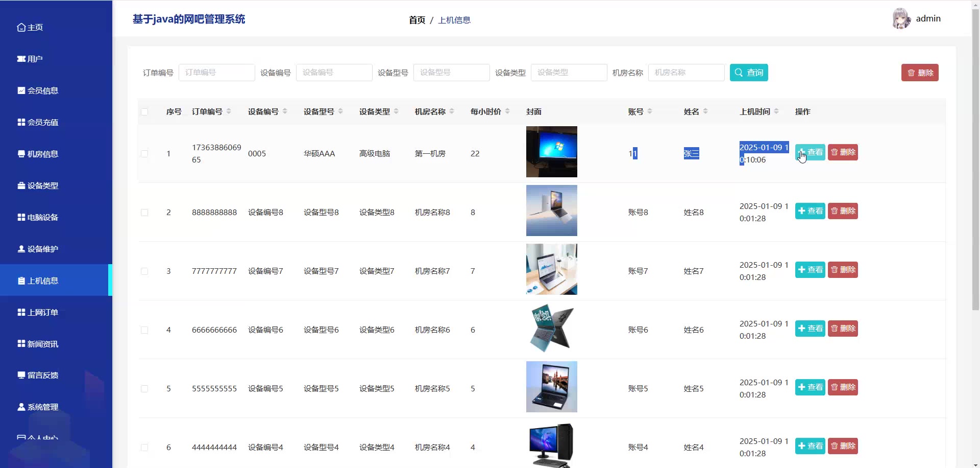The width and height of the screenshot is (980, 468).
Task: Click the admin avatar picture
Action: tap(901, 19)
